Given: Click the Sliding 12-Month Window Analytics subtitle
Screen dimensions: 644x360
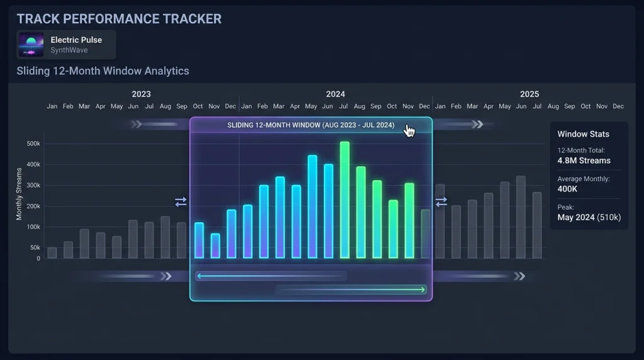Looking at the screenshot, I should [103, 71].
